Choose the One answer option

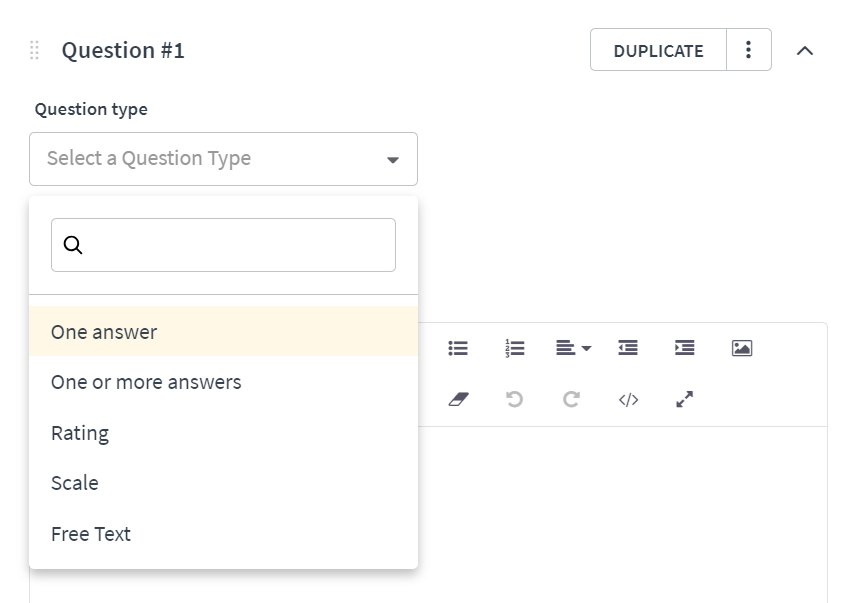(x=223, y=332)
